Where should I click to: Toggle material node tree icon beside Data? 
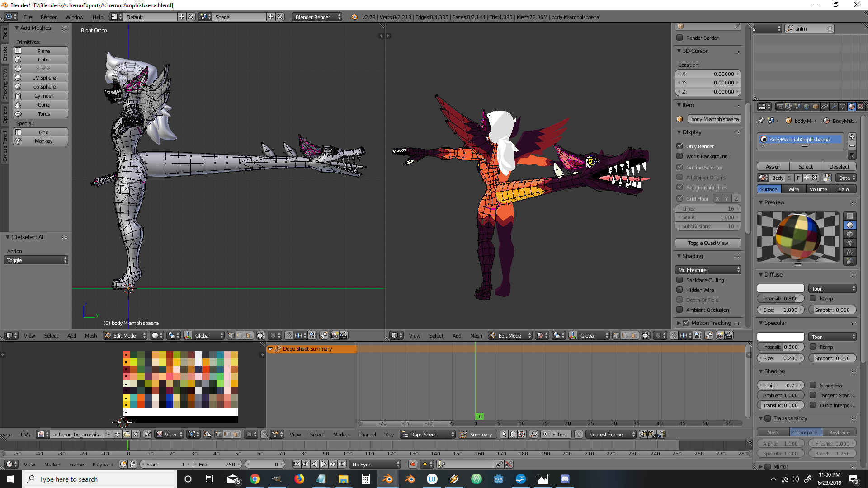[x=827, y=178]
